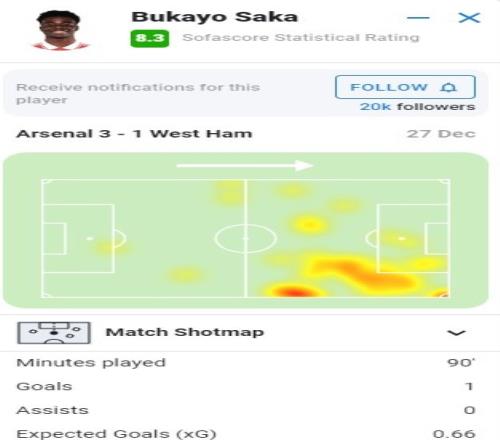This screenshot has width=500, height=440.
Task: Click the shotmap pitch icon
Action: (x=54, y=332)
